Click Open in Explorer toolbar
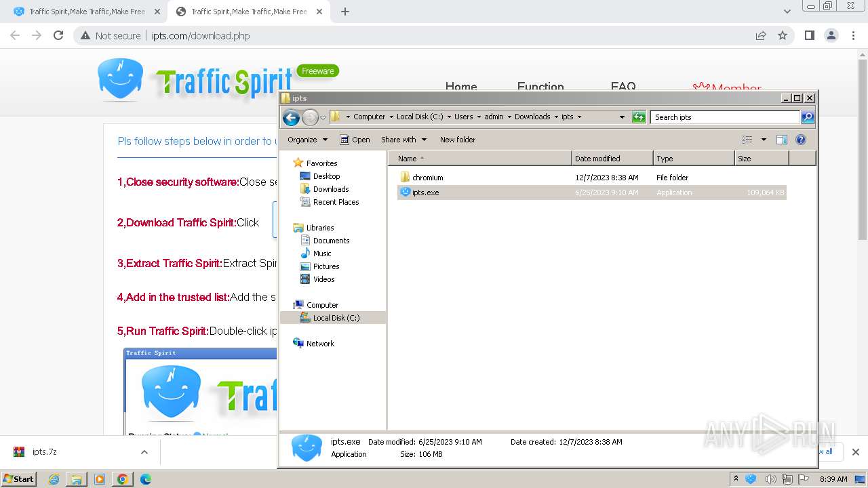The width and height of the screenshot is (868, 488). pos(355,140)
